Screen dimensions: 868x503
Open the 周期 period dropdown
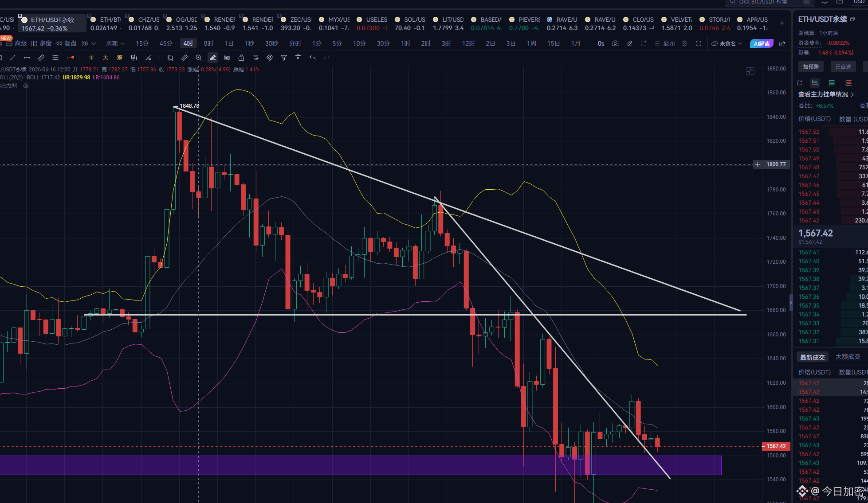point(115,43)
